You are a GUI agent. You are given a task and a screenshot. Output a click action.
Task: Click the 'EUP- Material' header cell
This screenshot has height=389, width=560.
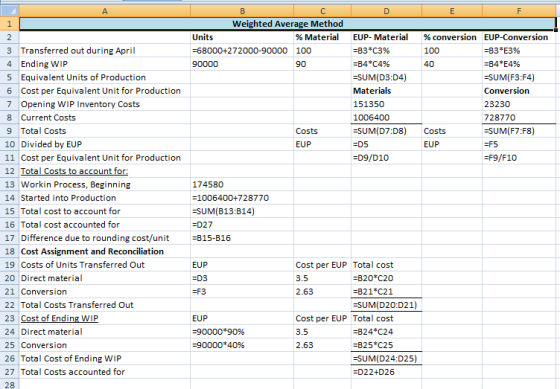click(x=386, y=37)
